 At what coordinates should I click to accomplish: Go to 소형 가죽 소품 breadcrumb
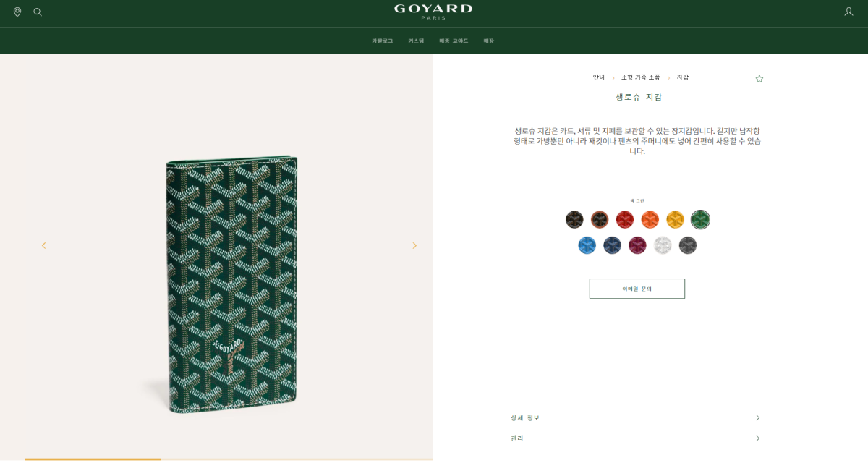pos(641,77)
